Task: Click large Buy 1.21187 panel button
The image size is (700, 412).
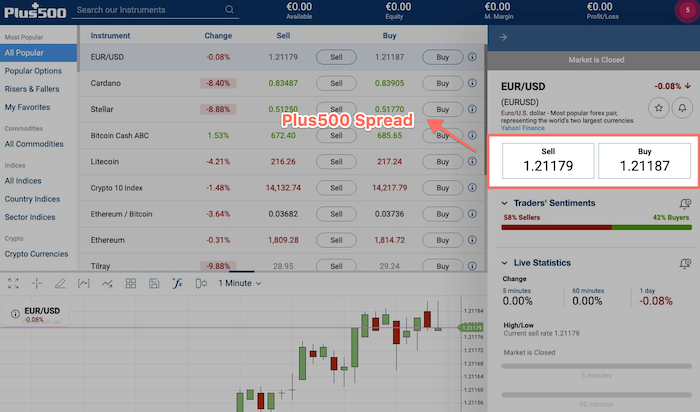Action: (644, 161)
